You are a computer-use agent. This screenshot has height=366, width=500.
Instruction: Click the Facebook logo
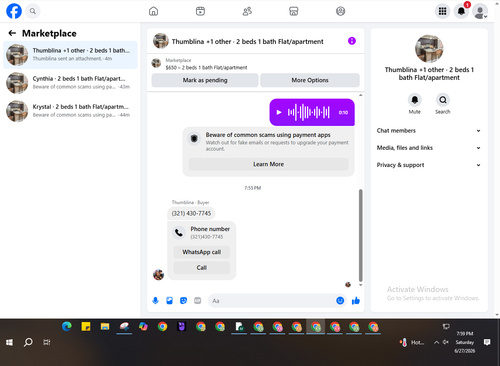[x=14, y=11]
